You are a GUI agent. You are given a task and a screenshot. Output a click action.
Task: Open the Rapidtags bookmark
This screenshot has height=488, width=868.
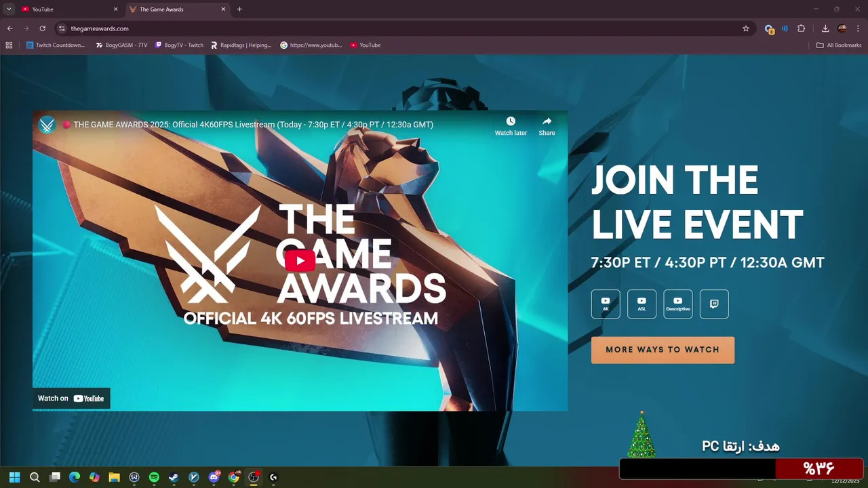[x=241, y=45]
